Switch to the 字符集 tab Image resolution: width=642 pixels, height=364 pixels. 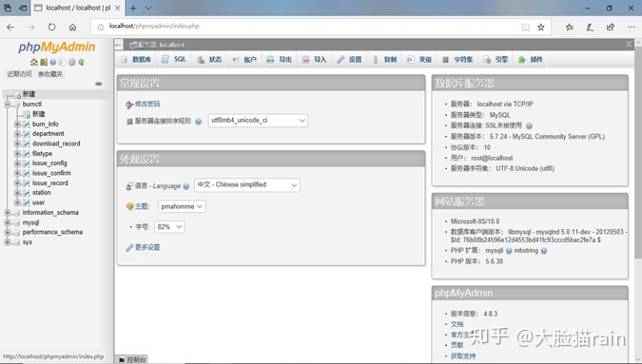(x=457, y=60)
